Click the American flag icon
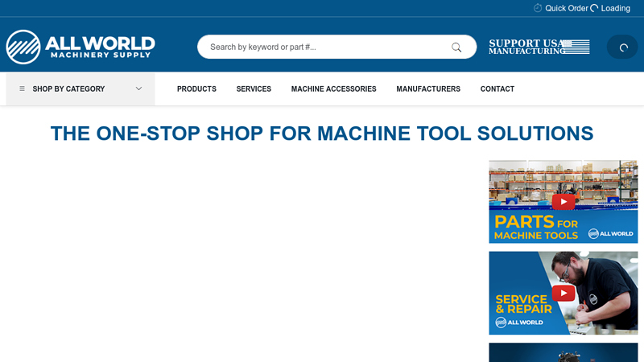Viewport: 644px width, 362px height. [x=576, y=47]
